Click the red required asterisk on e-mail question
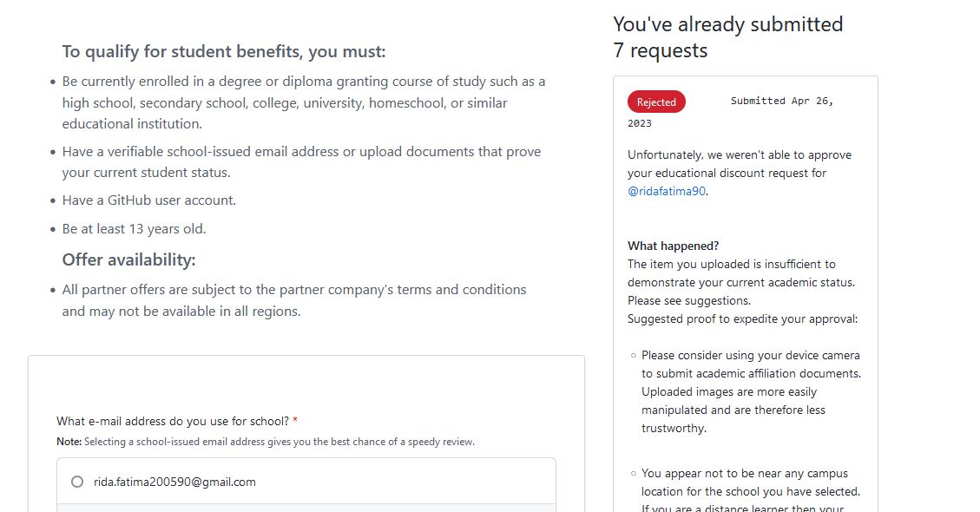 (295, 421)
